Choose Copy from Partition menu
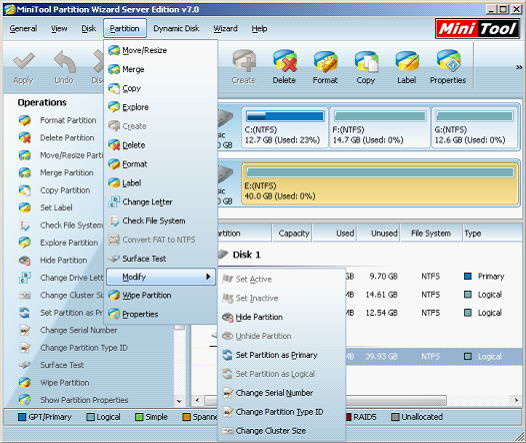Image resolution: width=526 pixels, height=443 pixels. [161, 88]
